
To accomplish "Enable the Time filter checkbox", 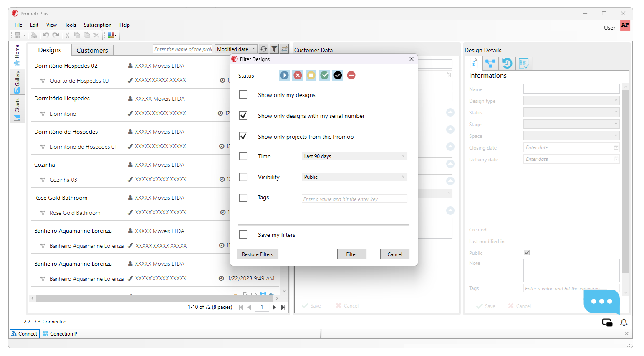I will pos(243,156).
